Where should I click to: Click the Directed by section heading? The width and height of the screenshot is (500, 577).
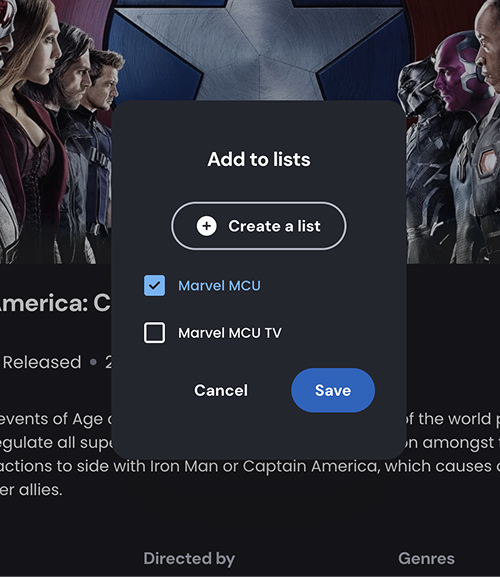pos(189,559)
